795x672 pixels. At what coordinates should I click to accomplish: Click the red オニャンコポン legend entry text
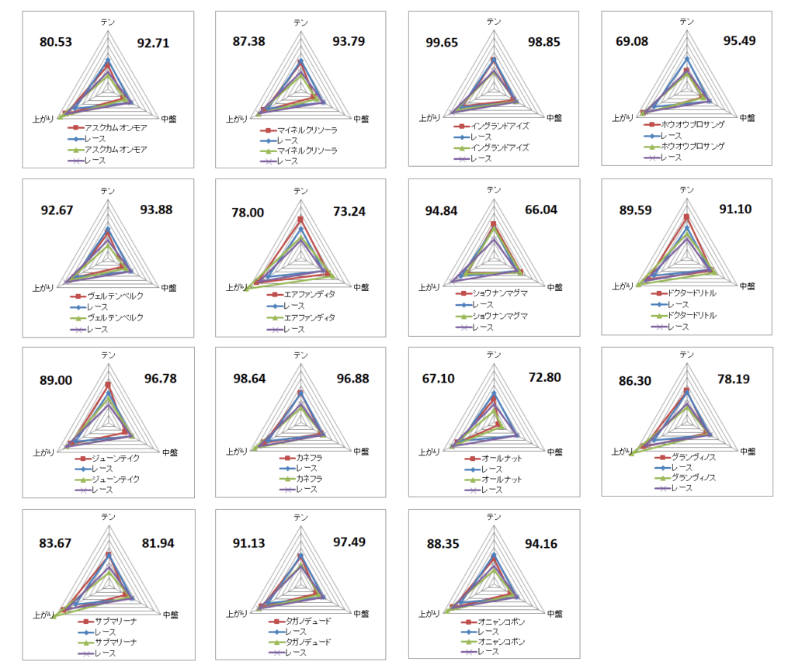[502, 622]
